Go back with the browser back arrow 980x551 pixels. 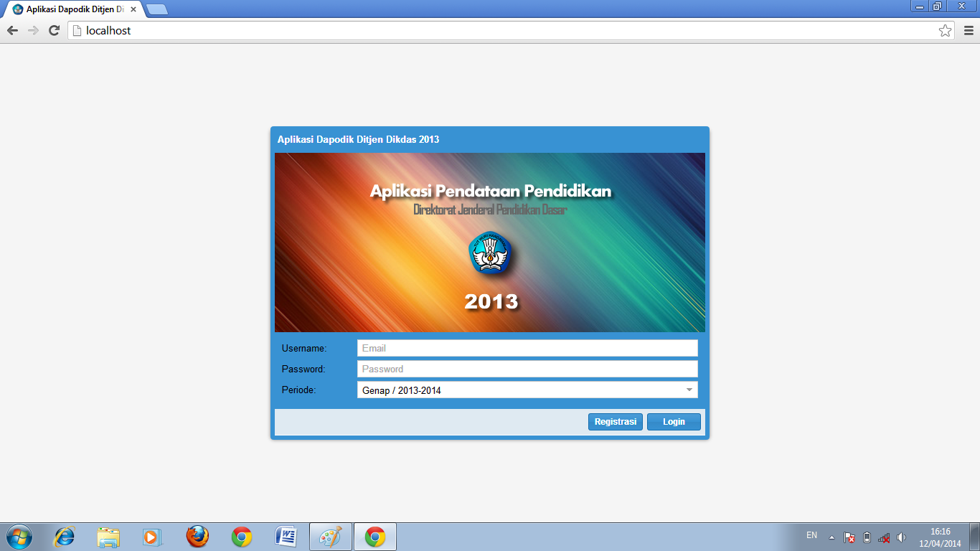(x=12, y=31)
